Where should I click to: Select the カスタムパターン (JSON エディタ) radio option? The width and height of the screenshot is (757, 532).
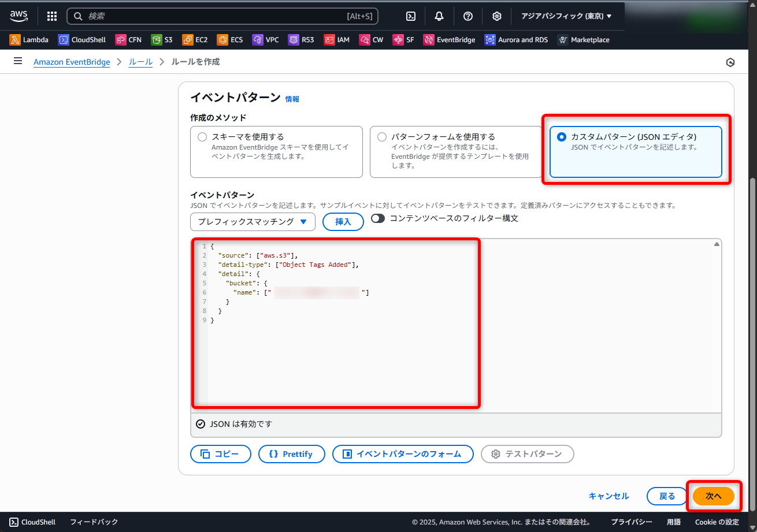(561, 137)
